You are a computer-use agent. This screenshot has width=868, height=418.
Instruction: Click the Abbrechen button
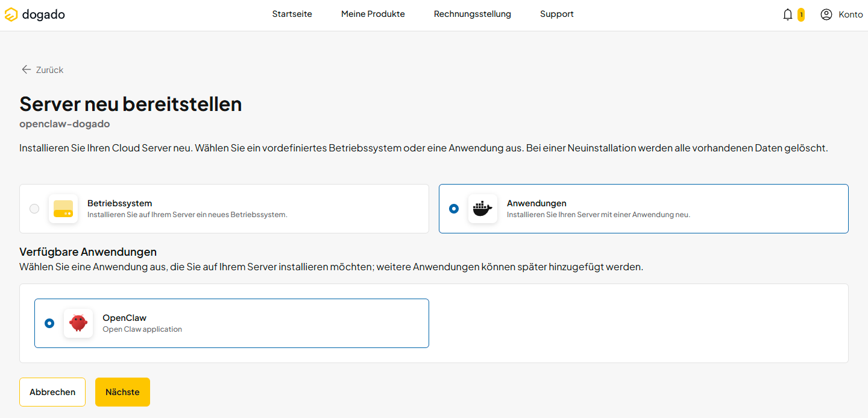pyautogui.click(x=52, y=392)
